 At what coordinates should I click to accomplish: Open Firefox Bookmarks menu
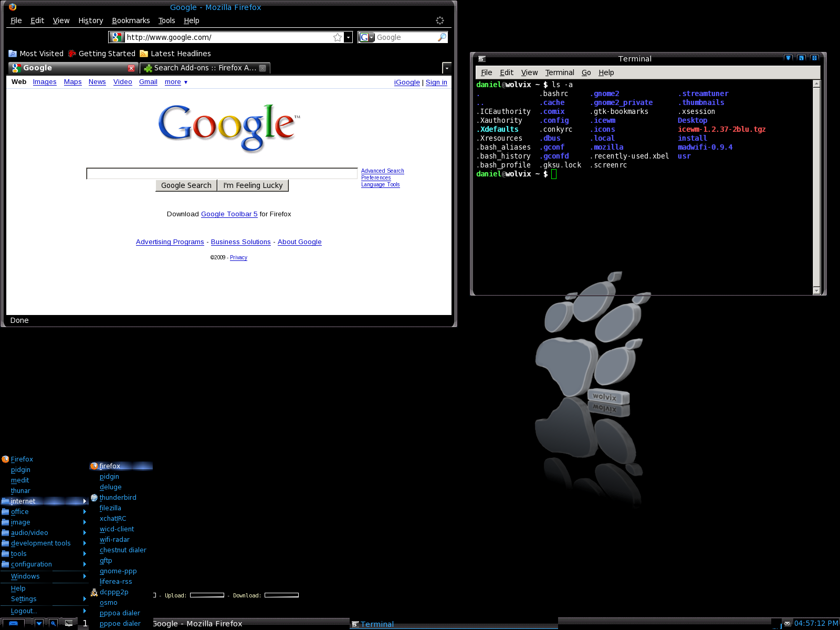click(x=131, y=20)
